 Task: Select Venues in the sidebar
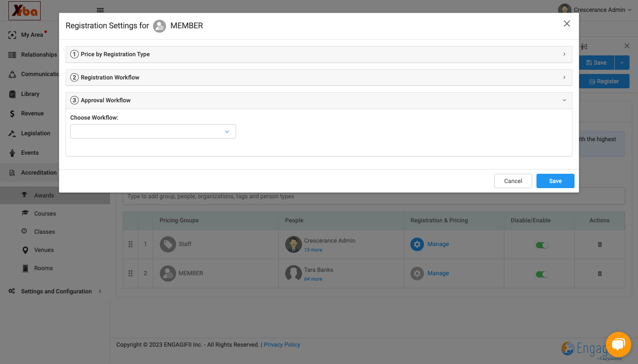pos(44,250)
